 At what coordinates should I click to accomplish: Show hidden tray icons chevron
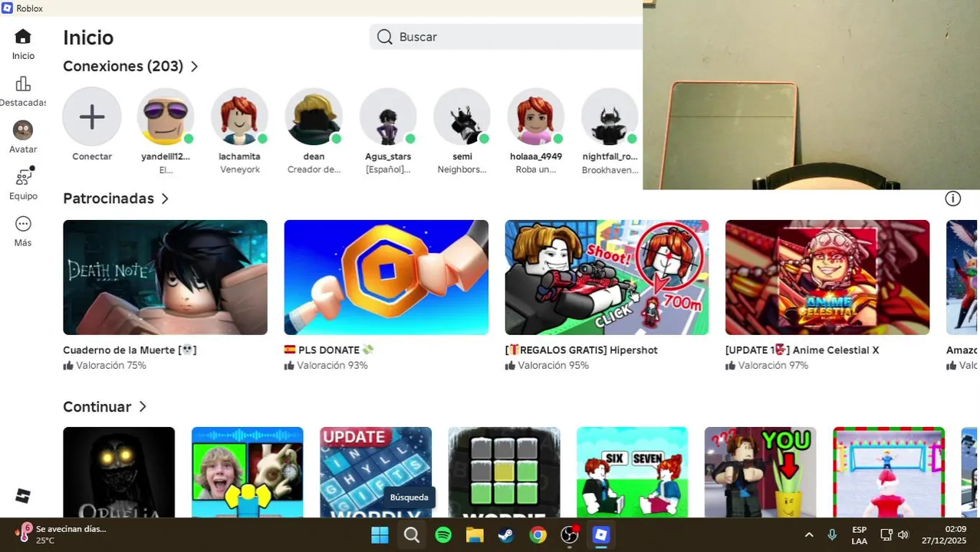point(809,535)
